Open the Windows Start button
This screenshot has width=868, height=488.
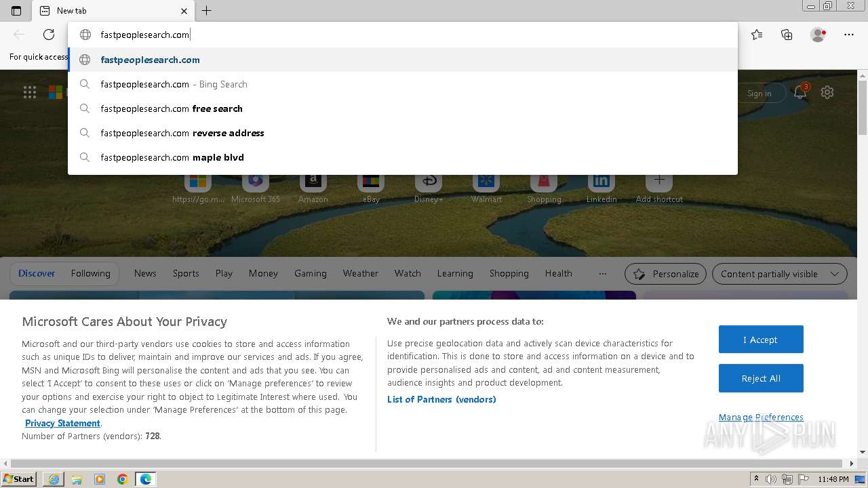pos(18,479)
